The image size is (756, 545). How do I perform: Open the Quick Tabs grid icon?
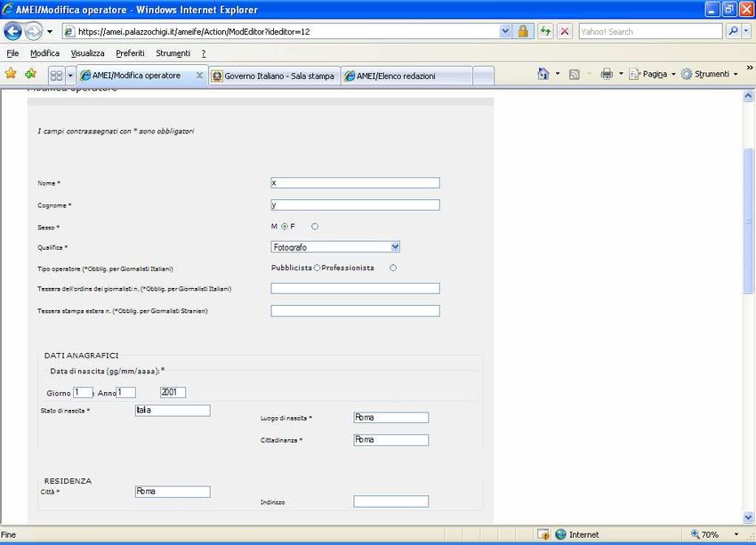56,76
